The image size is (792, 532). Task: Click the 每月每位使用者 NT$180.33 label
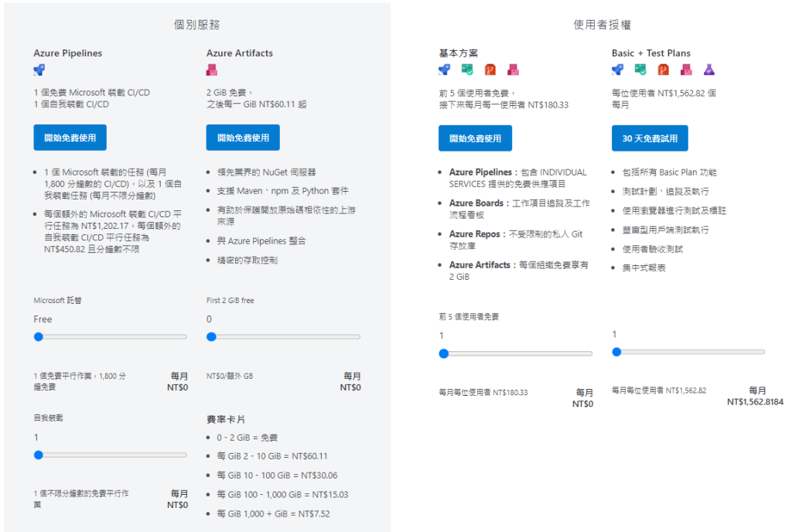pyautogui.click(x=483, y=392)
